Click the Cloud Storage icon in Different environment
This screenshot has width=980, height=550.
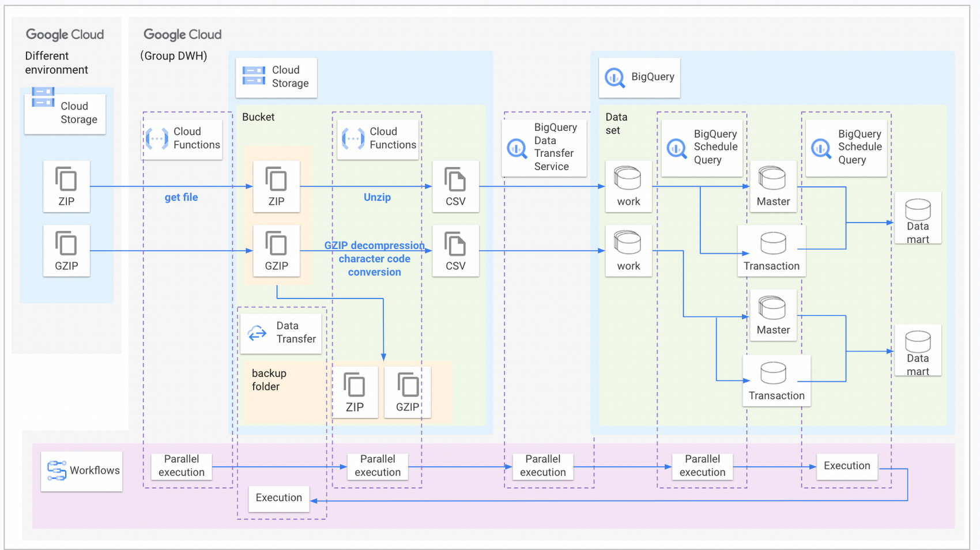pos(43,97)
